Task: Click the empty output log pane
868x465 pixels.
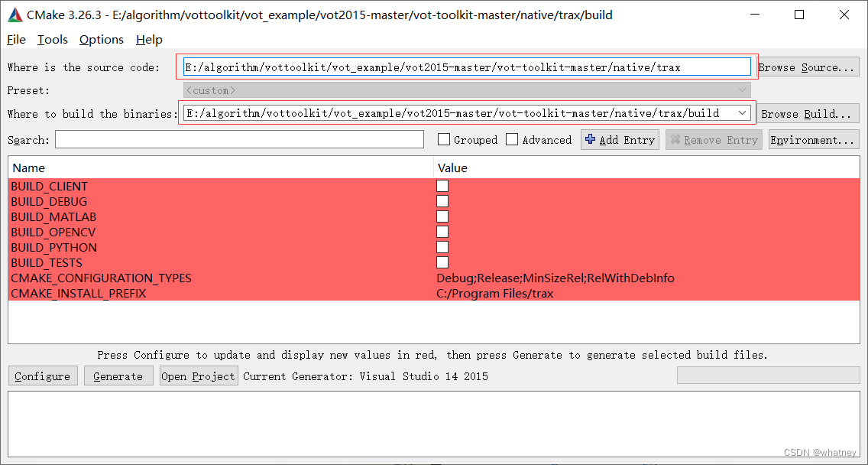Action: click(433, 424)
